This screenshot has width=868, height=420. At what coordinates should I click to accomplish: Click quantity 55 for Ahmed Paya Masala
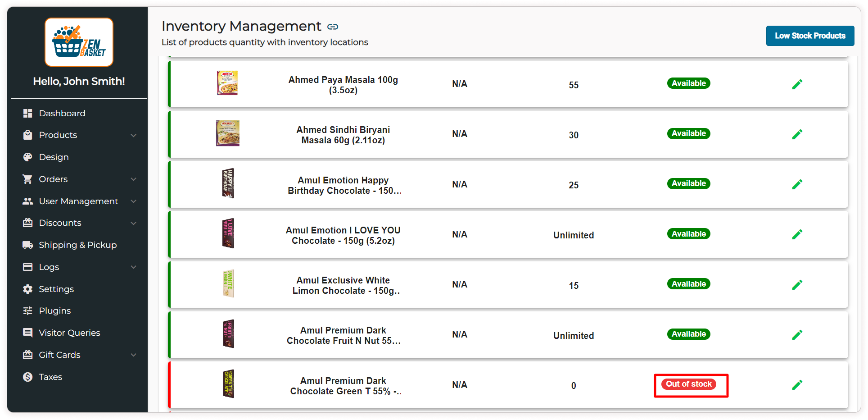(573, 85)
